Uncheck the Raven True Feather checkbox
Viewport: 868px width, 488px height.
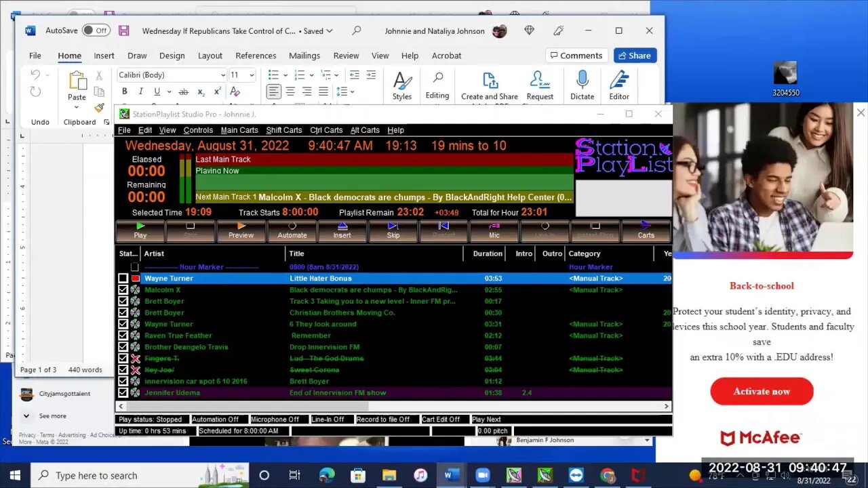point(123,335)
